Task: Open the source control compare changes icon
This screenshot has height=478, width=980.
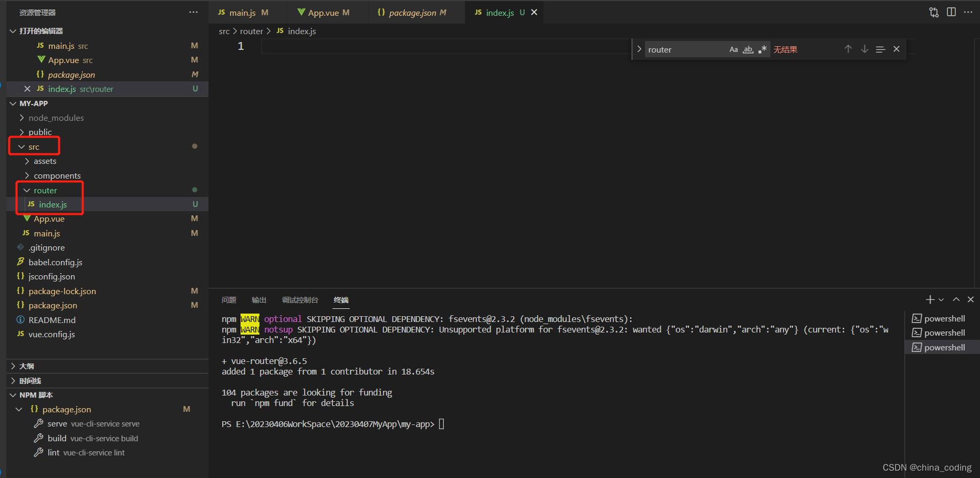Action: (934, 12)
